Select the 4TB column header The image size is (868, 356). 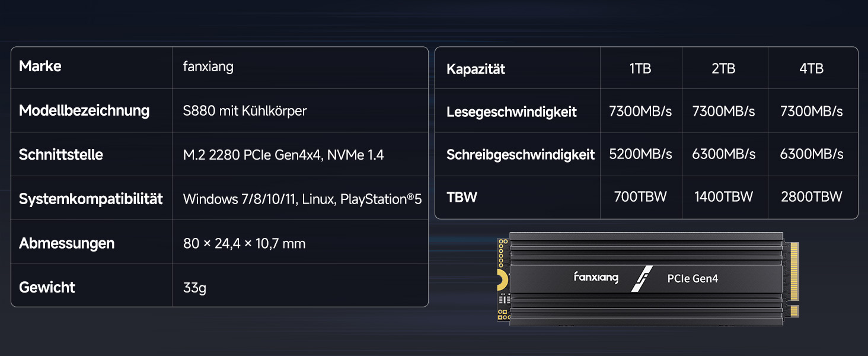click(x=812, y=68)
